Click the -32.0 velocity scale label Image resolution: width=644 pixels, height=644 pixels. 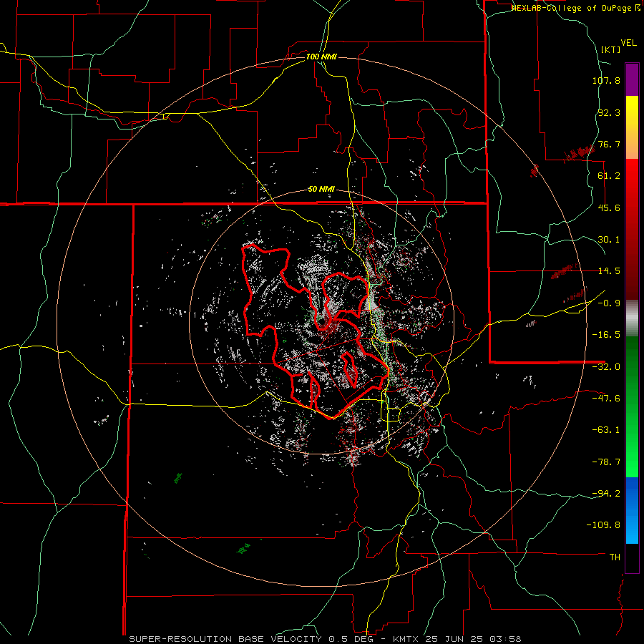coord(606,367)
